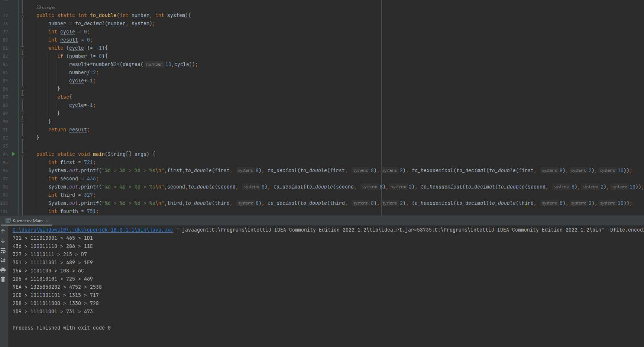The height and width of the screenshot is (347, 644).
Task: Clear all output in the Run console
Action: coord(3,279)
